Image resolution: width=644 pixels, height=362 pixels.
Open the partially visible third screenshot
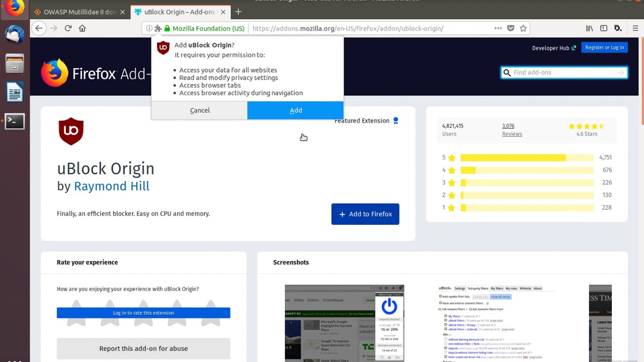click(600, 323)
